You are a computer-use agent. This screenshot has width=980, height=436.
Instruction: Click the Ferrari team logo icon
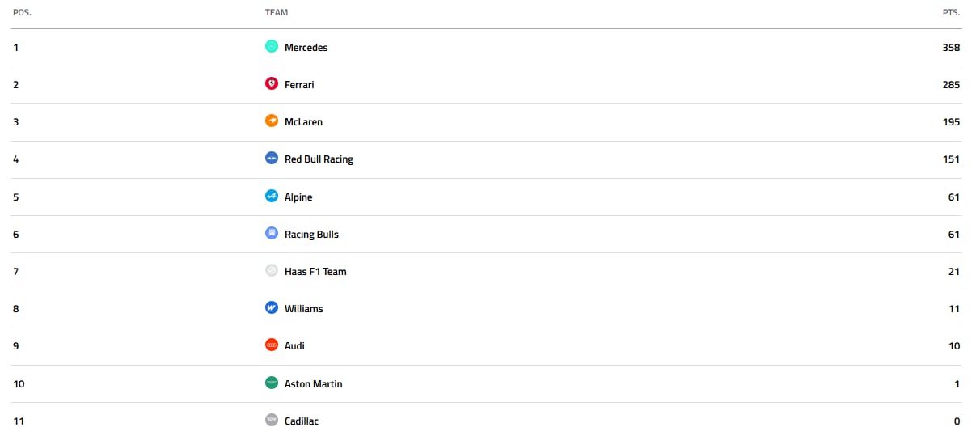point(272,84)
